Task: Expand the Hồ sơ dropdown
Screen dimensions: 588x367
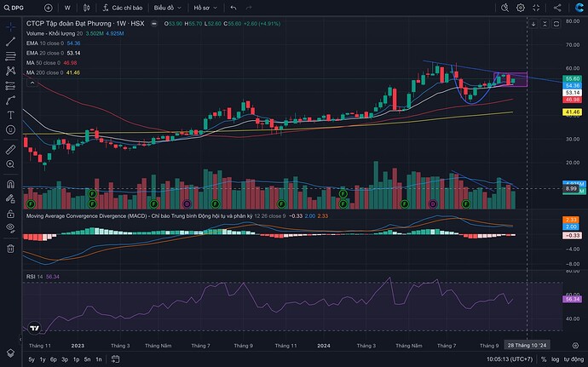Action: click(x=205, y=8)
